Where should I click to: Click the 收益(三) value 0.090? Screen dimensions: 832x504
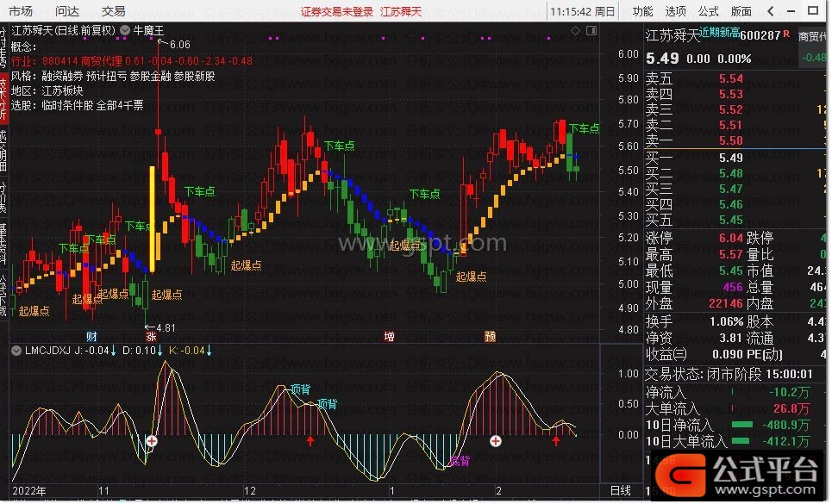point(729,355)
